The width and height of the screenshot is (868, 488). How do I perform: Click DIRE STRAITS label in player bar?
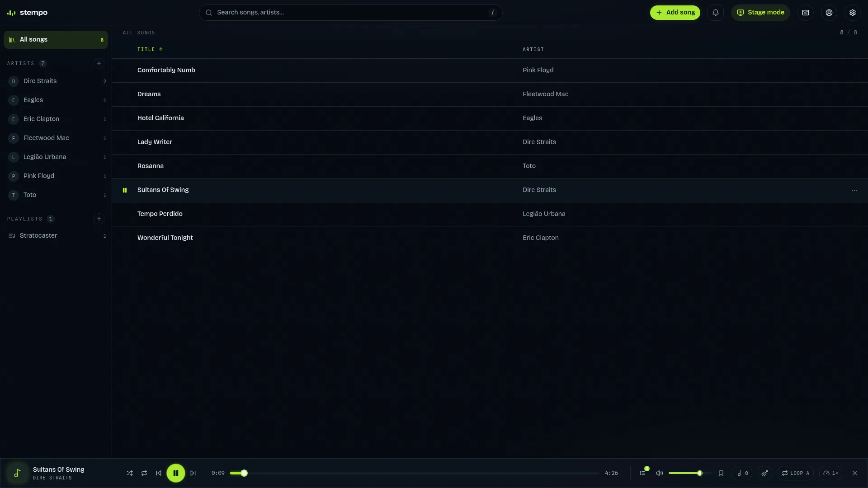pyautogui.click(x=52, y=478)
